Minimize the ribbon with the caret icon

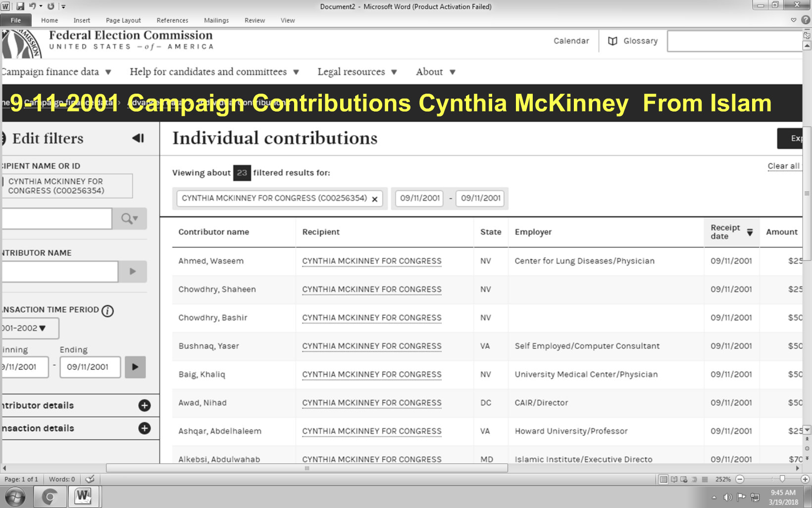[x=794, y=20]
